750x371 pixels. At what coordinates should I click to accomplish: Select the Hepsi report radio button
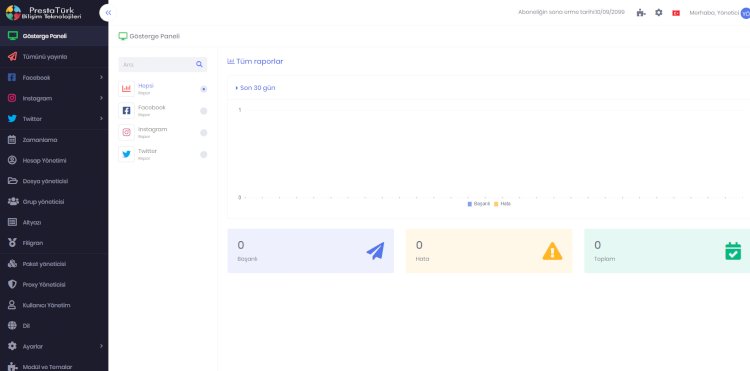(x=204, y=89)
